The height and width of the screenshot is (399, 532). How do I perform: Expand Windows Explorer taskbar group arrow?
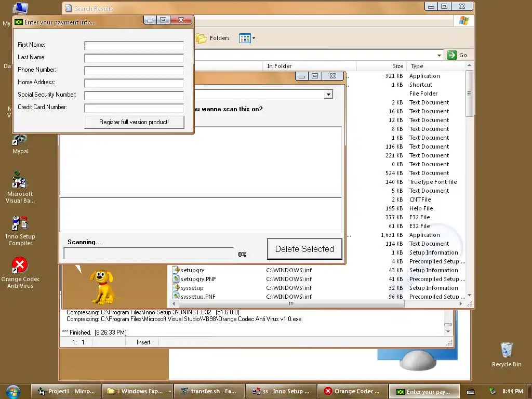(x=170, y=392)
